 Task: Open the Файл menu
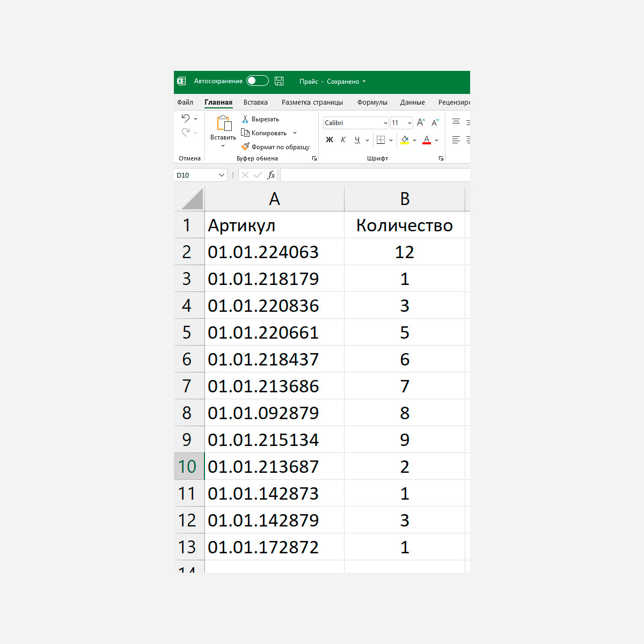185,103
